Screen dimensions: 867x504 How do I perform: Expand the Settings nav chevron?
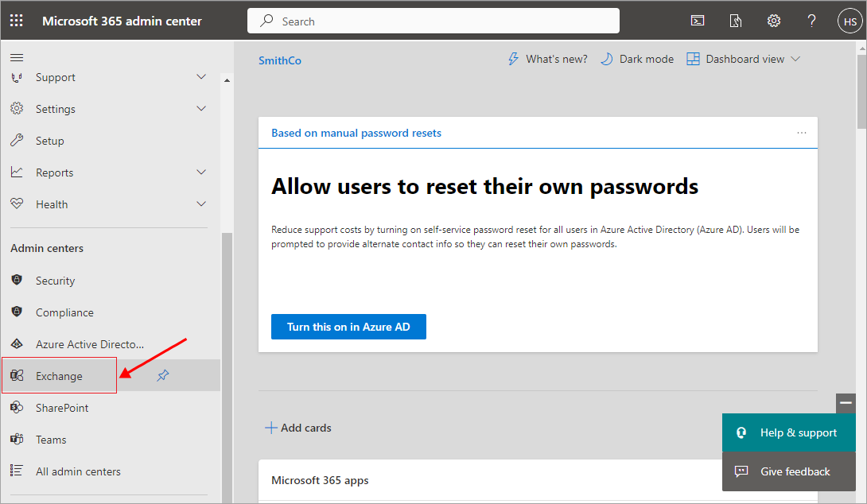pyautogui.click(x=201, y=109)
